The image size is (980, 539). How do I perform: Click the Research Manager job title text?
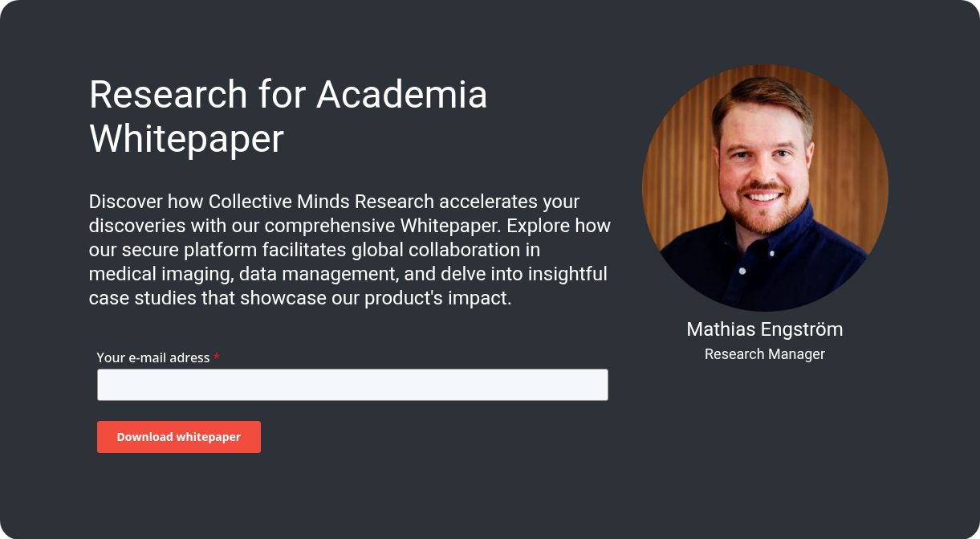(765, 354)
